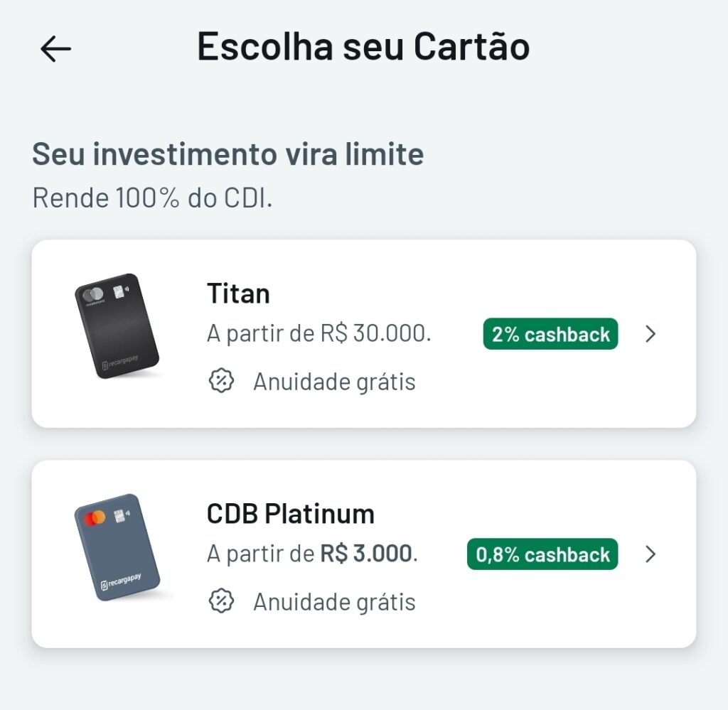Tap Titan's "Anuidade grátis" label

click(x=334, y=382)
